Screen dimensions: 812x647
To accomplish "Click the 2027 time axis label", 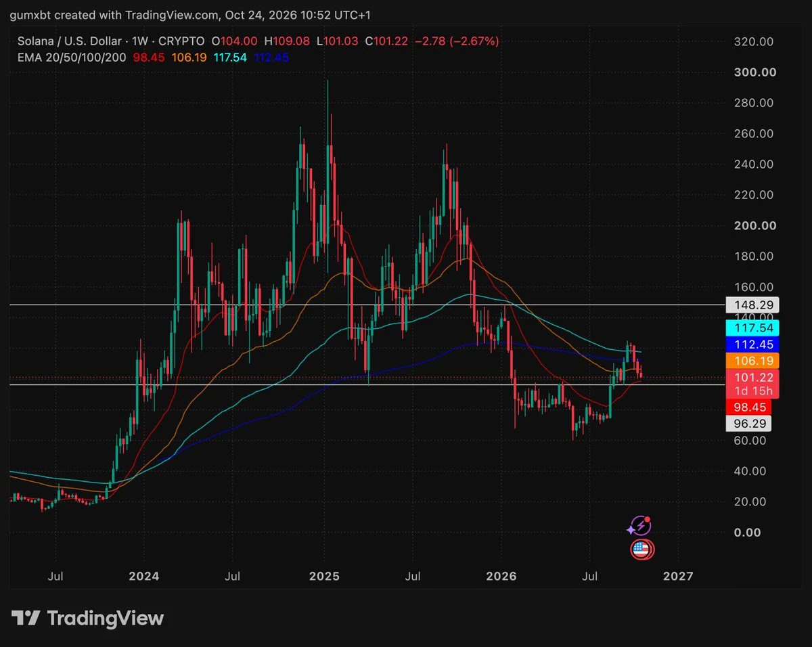I will 678,576.
